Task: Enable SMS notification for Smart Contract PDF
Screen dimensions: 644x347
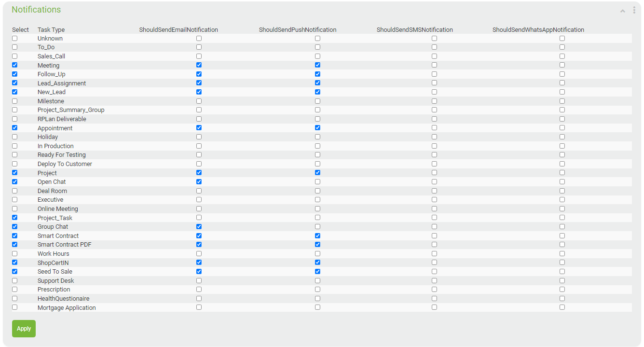Action: pyautogui.click(x=434, y=245)
